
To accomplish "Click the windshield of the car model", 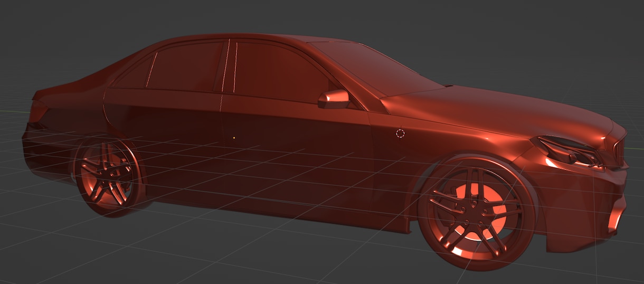I will pos(377,69).
